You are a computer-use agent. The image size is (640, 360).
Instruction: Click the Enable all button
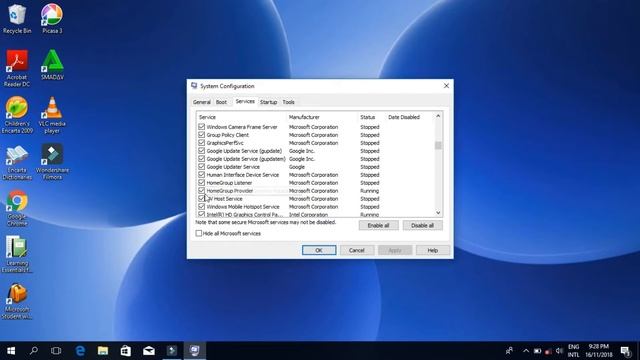click(x=378, y=225)
